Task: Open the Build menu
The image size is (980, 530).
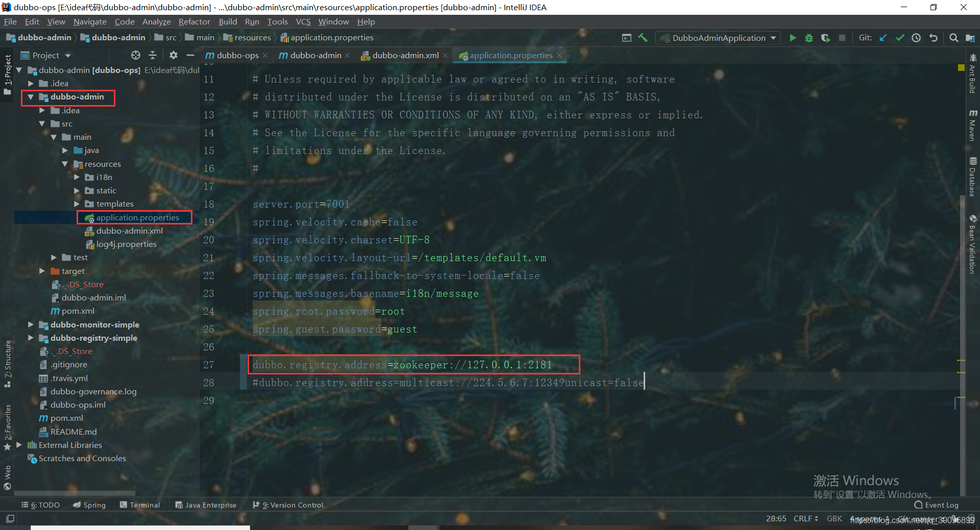Action: 228,22
